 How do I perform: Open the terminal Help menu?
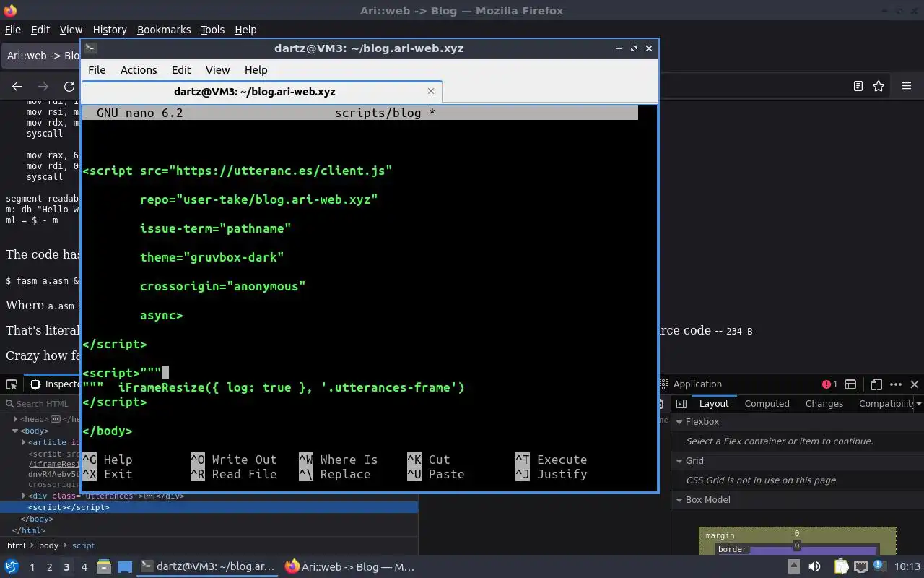tap(256, 70)
